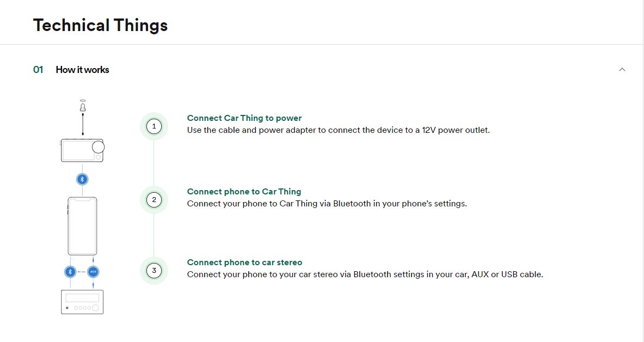This screenshot has width=644, height=342.
Task: Click the Bluetooth icon between Car Thing and phone
Action: pos(82,179)
